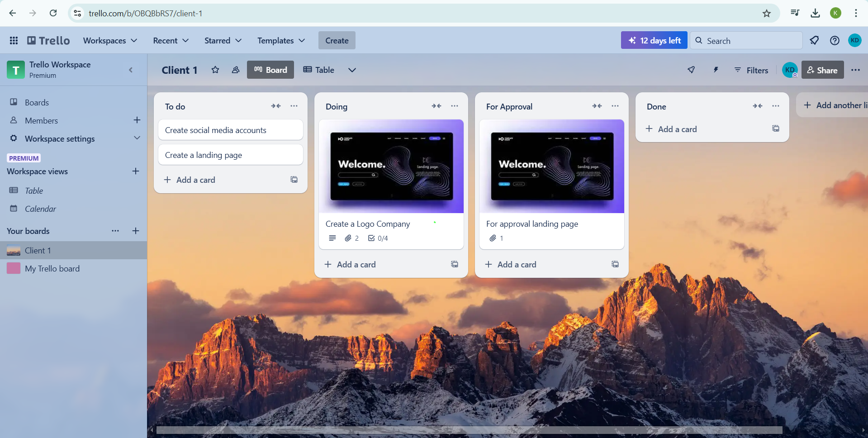Open the Create social media accounts card
The width and height of the screenshot is (868, 438).
[x=231, y=130]
